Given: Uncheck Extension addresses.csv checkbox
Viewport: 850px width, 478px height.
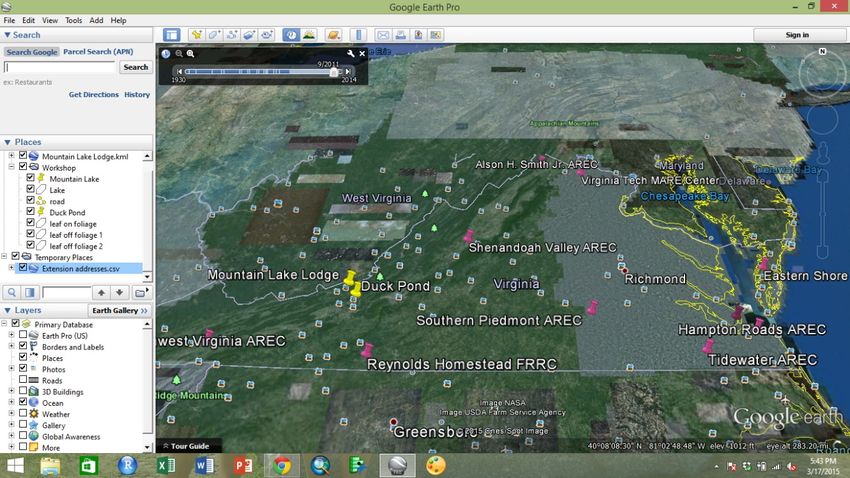Looking at the screenshot, I should (23, 267).
